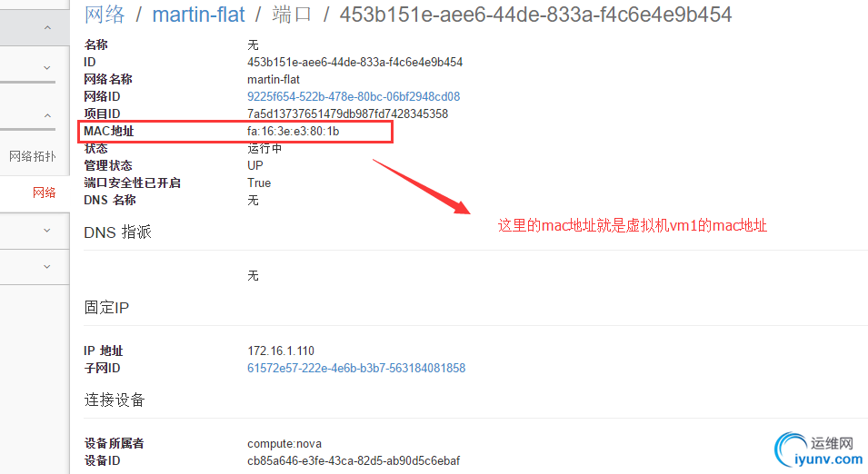Open 网络拓扑 in the sidebar
868x474 pixels.
32,156
